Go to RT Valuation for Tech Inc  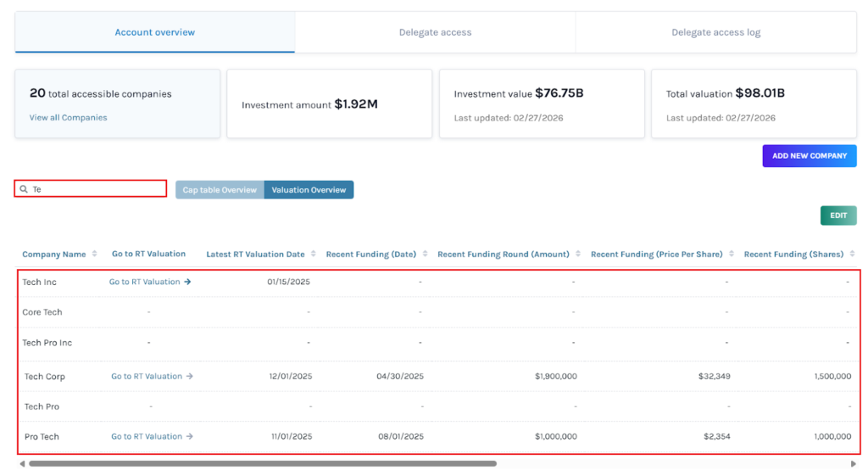pos(149,283)
